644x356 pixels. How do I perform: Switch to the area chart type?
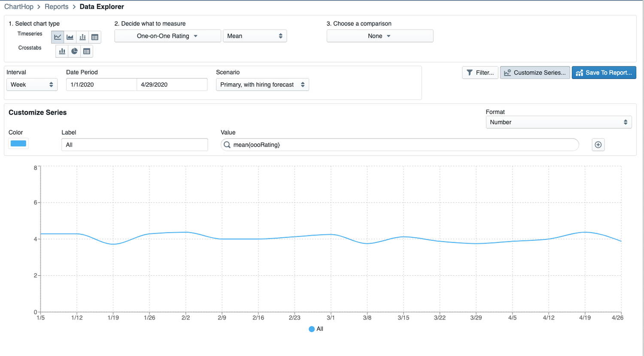(70, 37)
